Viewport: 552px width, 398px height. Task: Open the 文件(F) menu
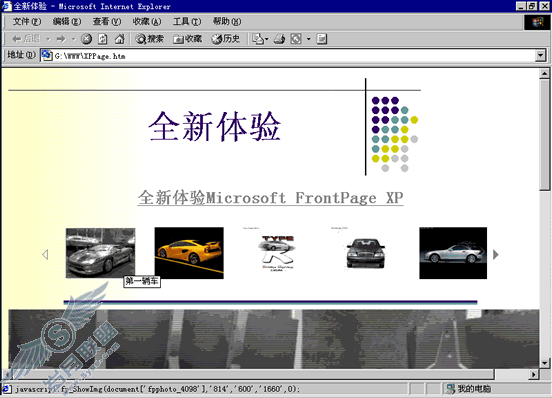tap(27, 21)
